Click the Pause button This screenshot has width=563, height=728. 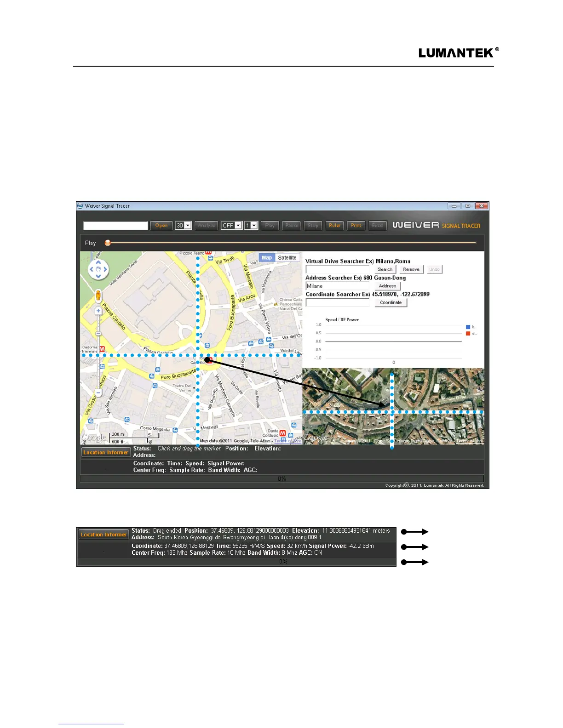[292, 226]
